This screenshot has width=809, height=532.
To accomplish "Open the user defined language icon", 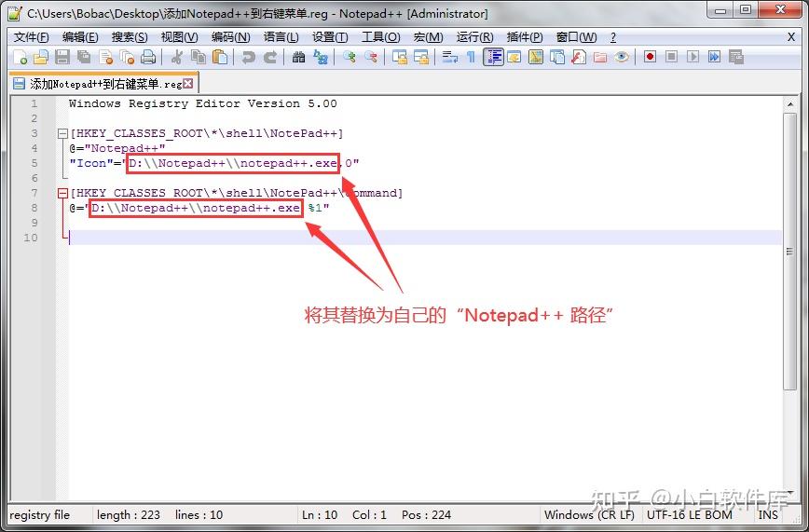I will (514, 57).
